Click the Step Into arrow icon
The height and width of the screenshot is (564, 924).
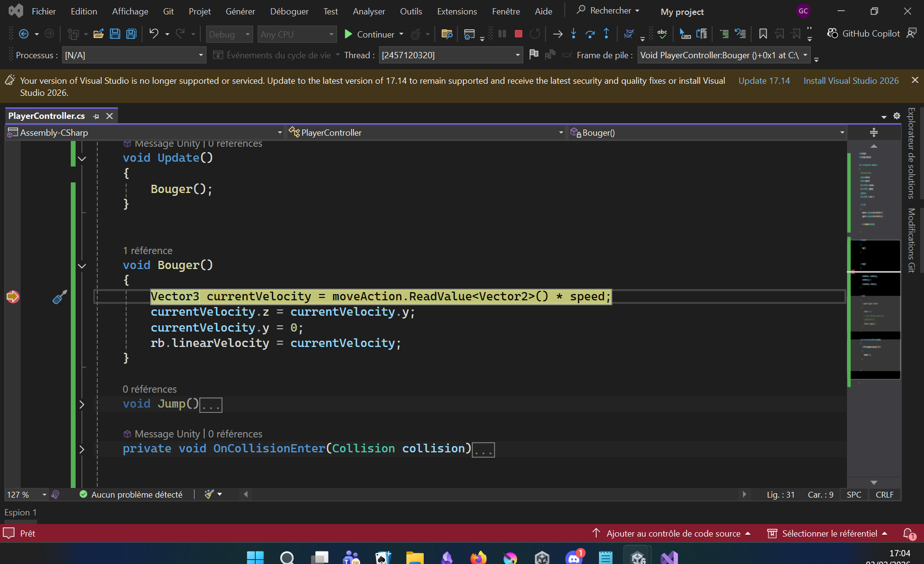[x=573, y=34]
